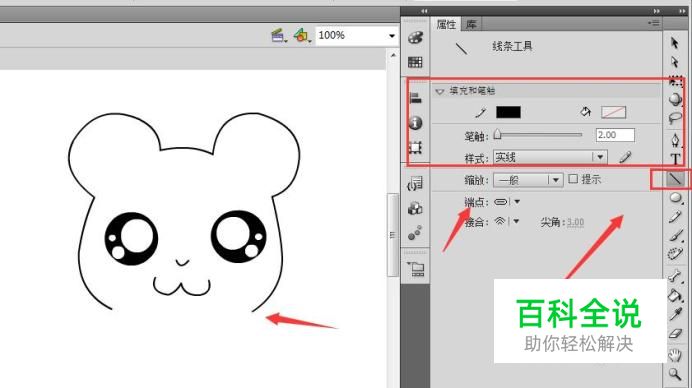
Task: Select the Bone tool
Action: point(675,276)
